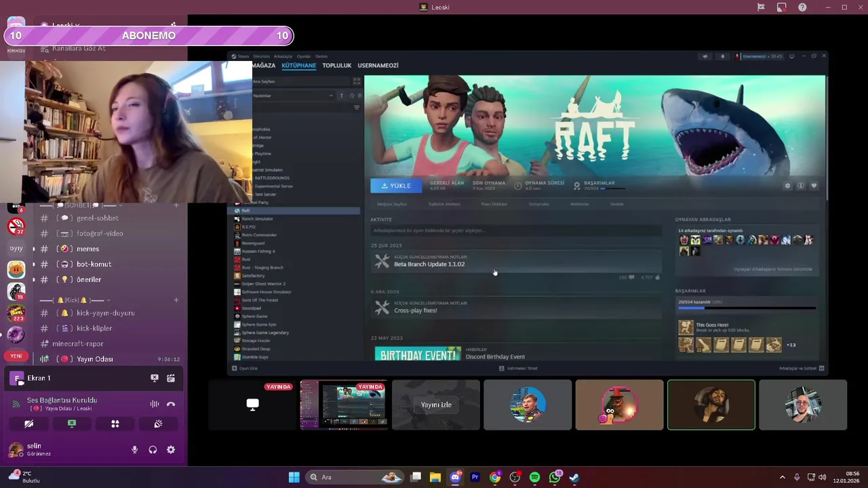Screen dimensions: 868x488
Task: Open the voice noise suppression waveform icon
Action: (155, 404)
